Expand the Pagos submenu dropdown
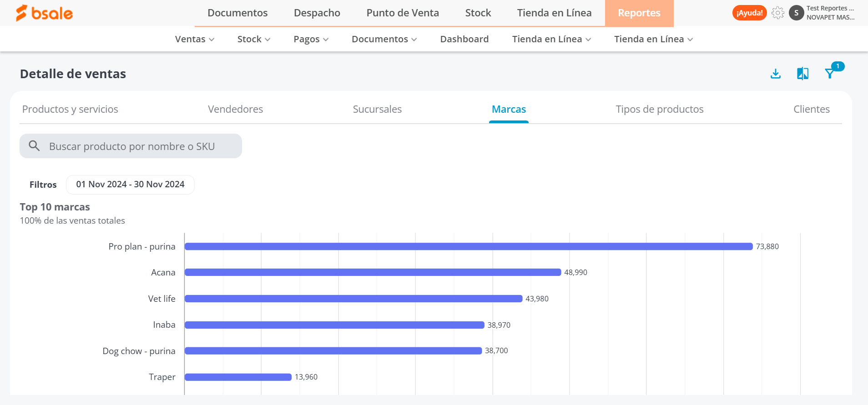 click(x=311, y=39)
